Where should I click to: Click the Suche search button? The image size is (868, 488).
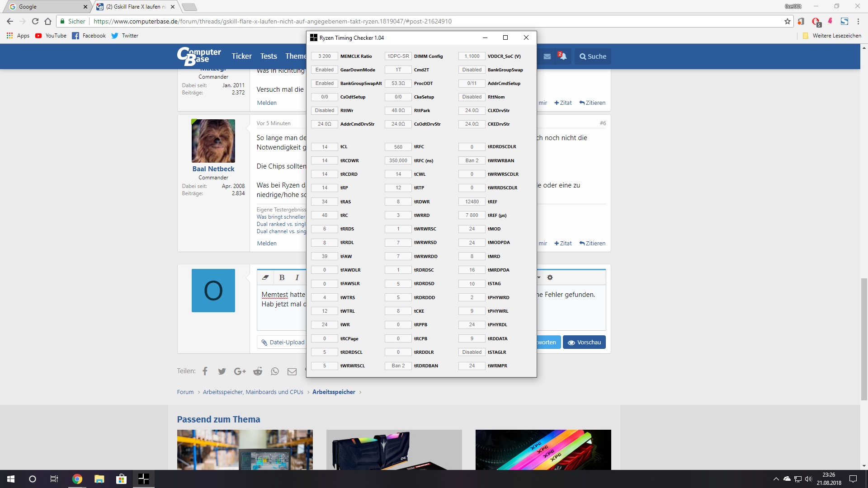click(593, 56)
